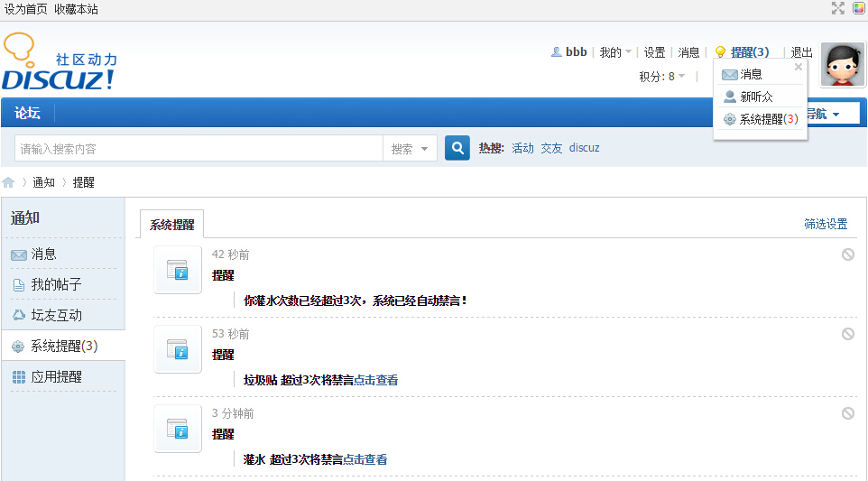Click the grid icon beside 应用提醒
The image size is (868, 481).
[x=19, y=377]
